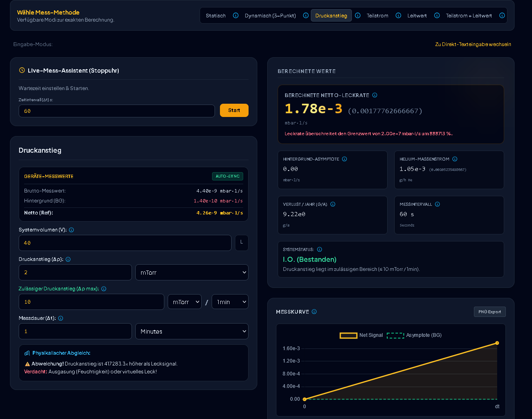Export the chart with PNG Export
The width and height of the screenshot is (532, 419).
[490, 312]
